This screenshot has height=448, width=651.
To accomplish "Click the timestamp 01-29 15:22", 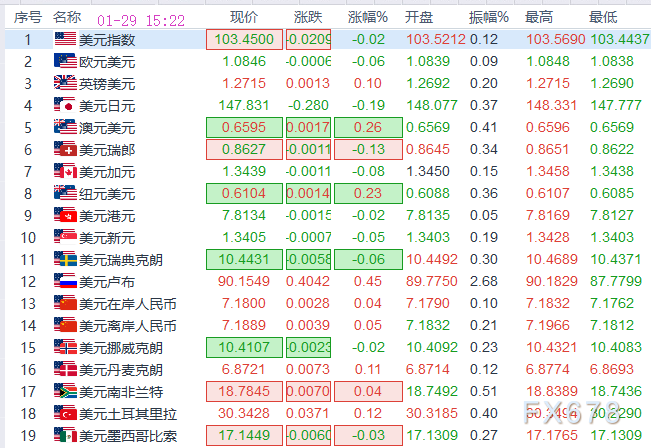I will (x=141, y=20).
